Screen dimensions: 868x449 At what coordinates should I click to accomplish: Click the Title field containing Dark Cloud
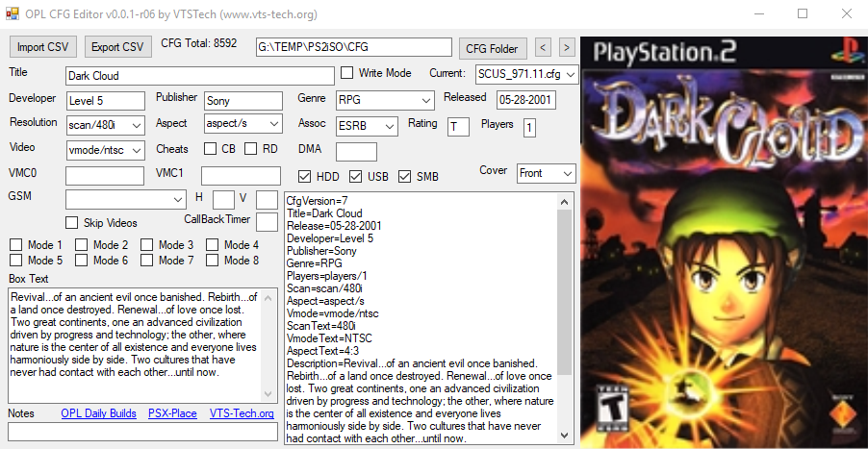pos(200,76)
